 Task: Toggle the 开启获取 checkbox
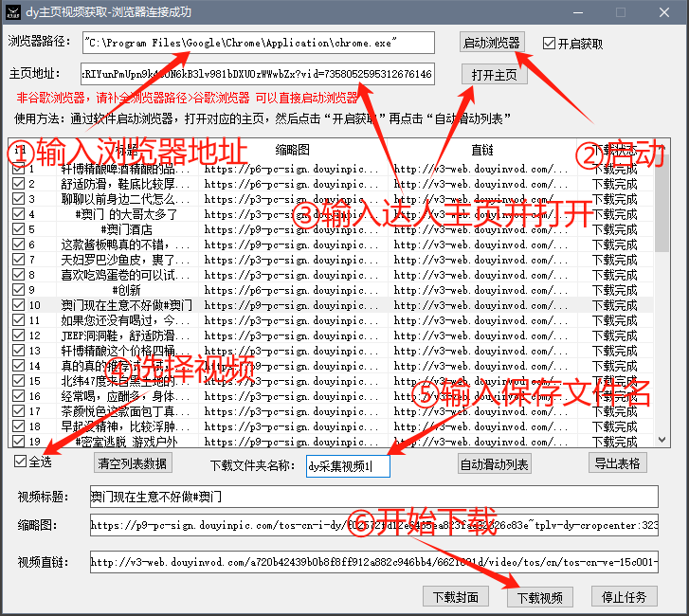550,44
